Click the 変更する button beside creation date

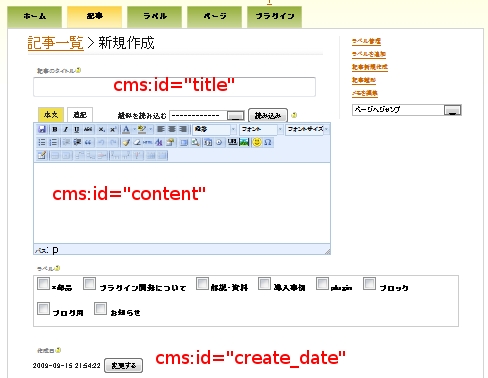pyautogui.click(x=124, y=366)
